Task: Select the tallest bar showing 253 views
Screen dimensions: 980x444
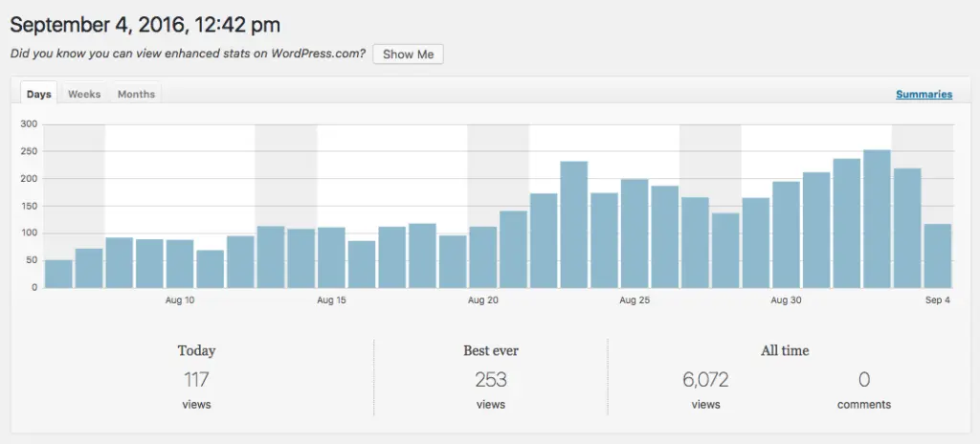Action: pyautogui.click(x=877, y=219)
